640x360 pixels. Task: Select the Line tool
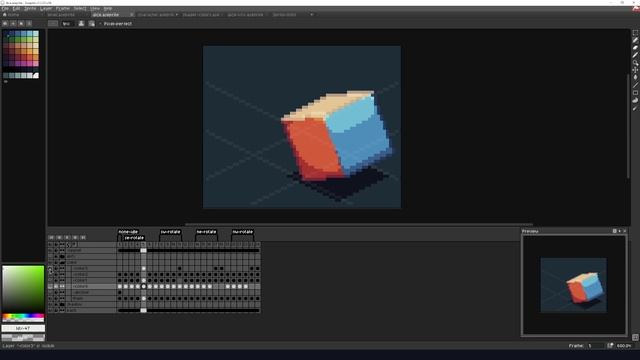(635, 85)
